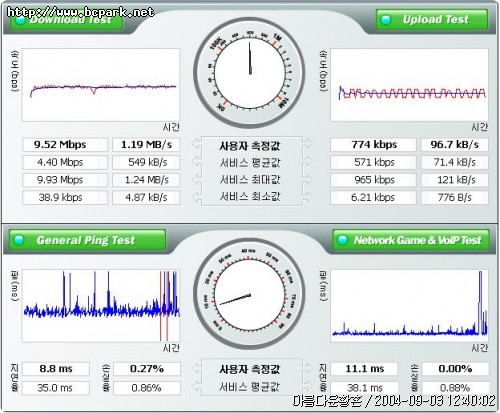Click the Game & VoIP ping graph
This screenshot has width=500, height=413.
409,306
